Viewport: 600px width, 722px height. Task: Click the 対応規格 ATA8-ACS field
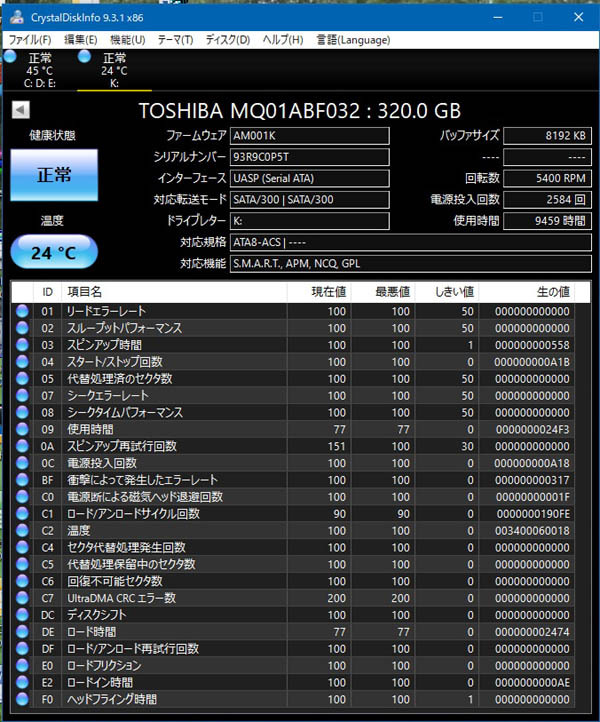[411, 242]
